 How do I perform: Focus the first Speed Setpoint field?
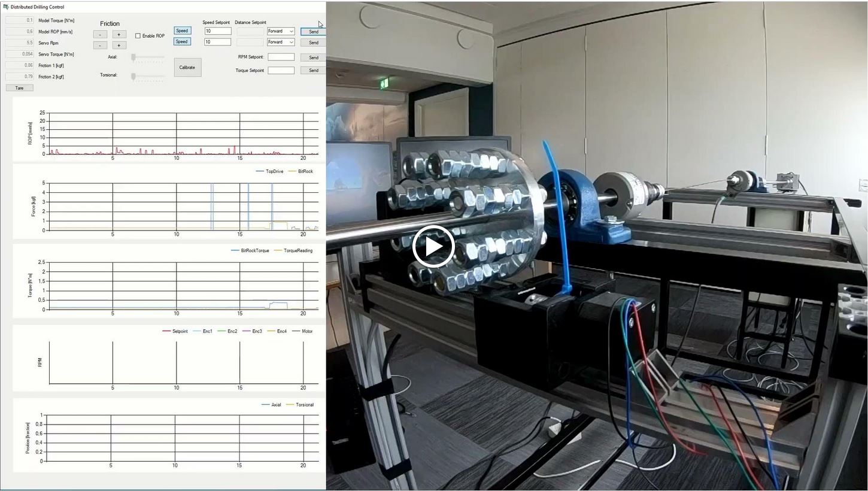coord(217,31)
